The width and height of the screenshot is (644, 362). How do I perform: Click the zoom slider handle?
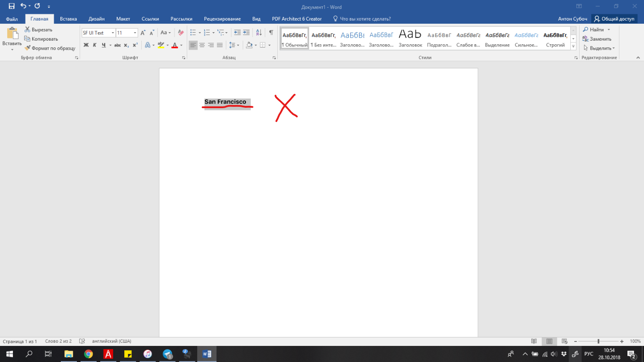pyautogui.click(x=598, y=341)
